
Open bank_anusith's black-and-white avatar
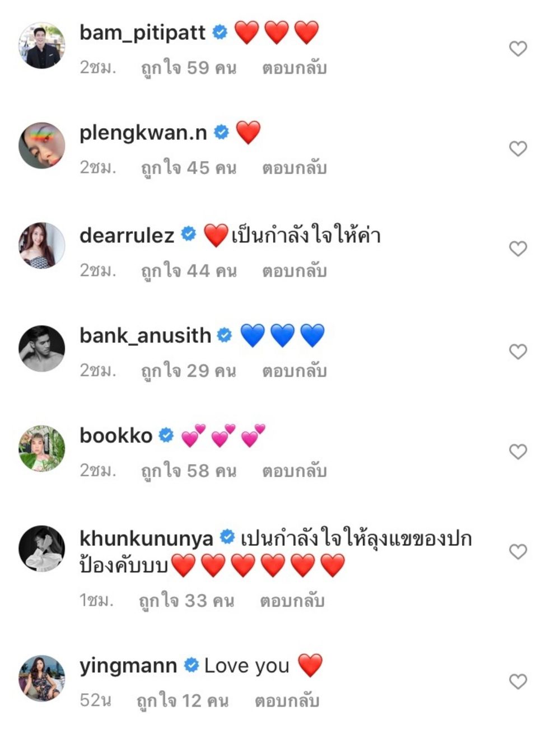point(42,348)
